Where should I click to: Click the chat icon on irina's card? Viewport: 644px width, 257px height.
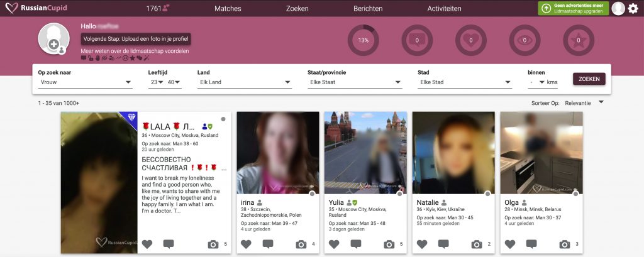[268, 244]
